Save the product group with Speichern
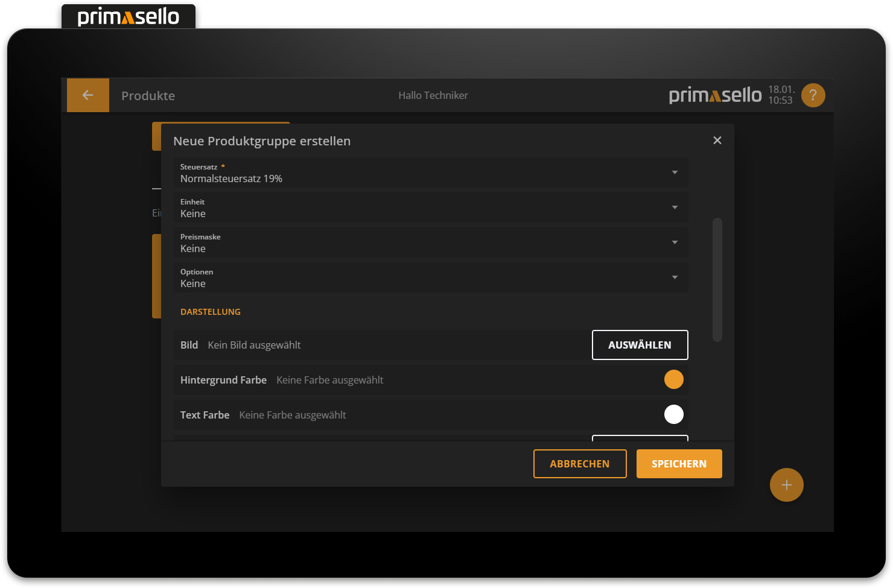893x588 pixels. (x=679, y=464)
